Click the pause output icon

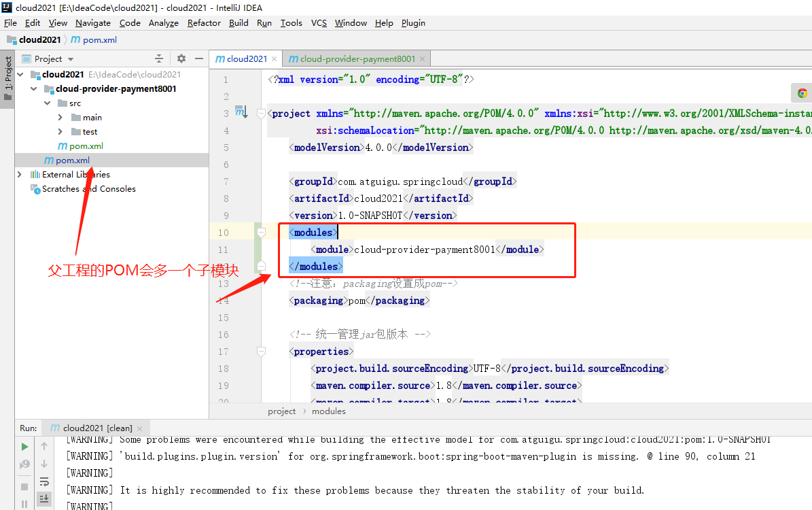pos(24,504)
